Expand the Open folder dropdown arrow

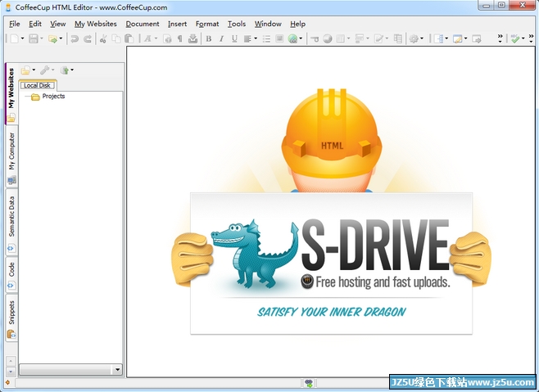point(61,38)
